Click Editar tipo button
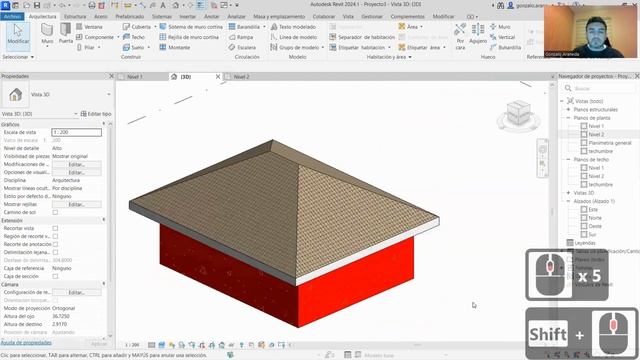Viewport: 640px width, 360px height. [96, 114]
